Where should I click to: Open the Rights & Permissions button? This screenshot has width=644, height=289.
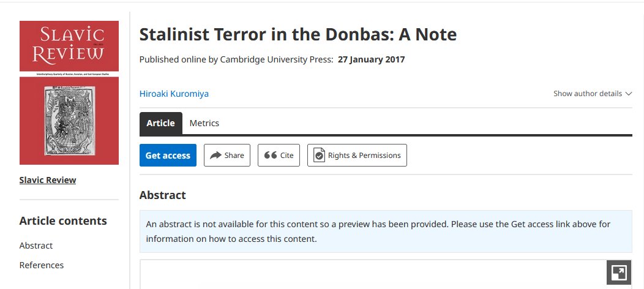[357, 155]
